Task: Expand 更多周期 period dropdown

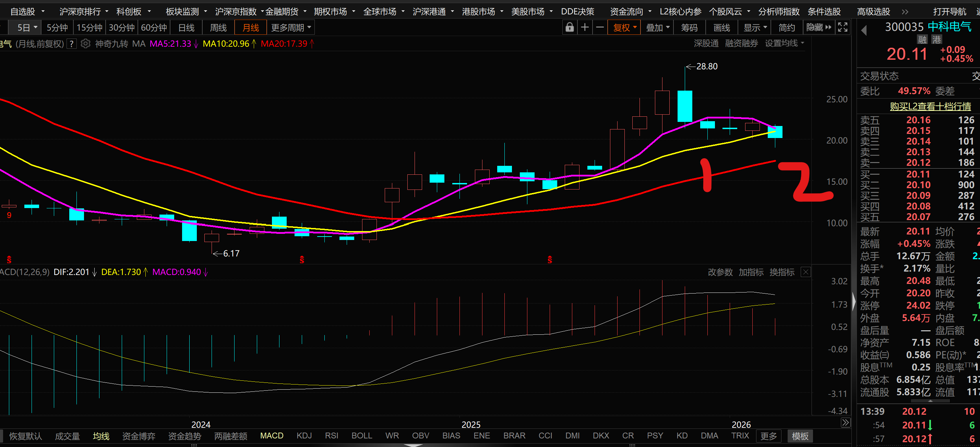Action: [x=291, y=27]
